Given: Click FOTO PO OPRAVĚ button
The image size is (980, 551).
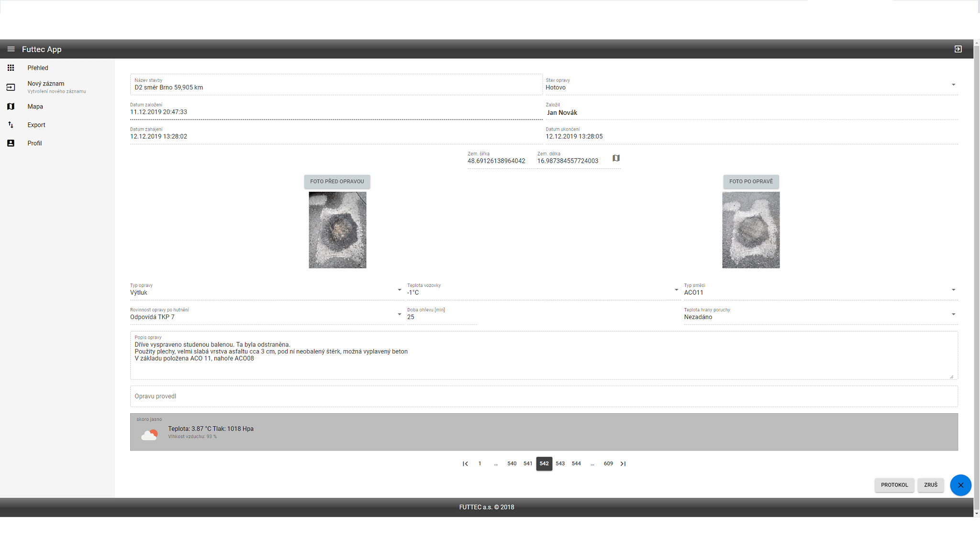Looking at the screenshot, I should tap(751, 181).
